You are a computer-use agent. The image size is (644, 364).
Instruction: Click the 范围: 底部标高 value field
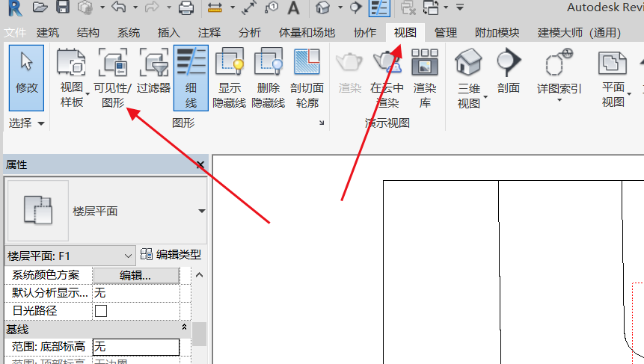click(x=135, y=347)
